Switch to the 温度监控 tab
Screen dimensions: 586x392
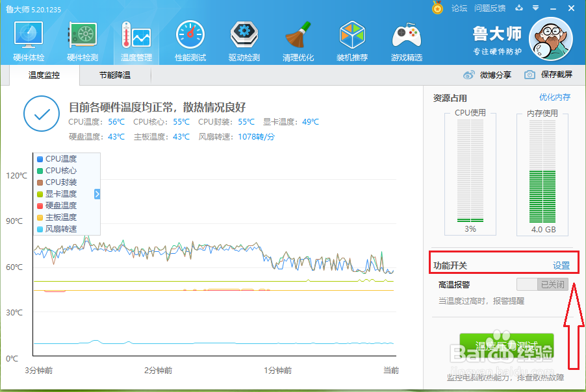(44, 75)
